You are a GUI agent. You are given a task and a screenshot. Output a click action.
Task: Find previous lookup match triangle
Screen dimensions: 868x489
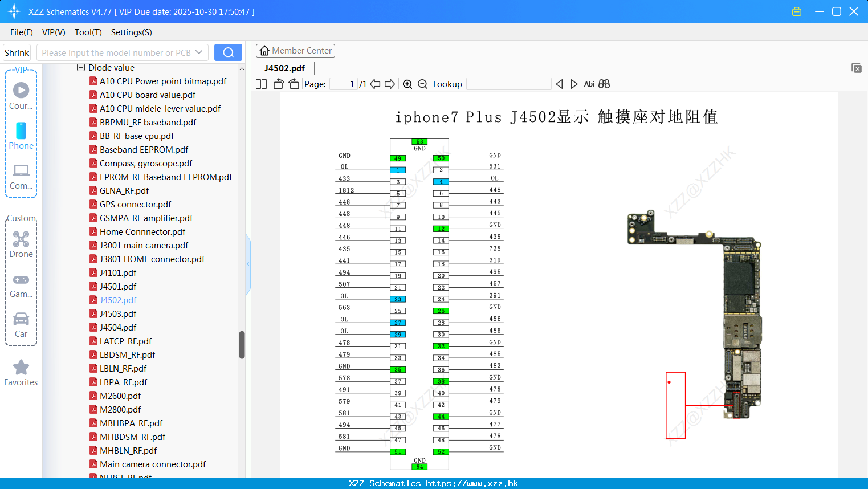pos(559,84)
